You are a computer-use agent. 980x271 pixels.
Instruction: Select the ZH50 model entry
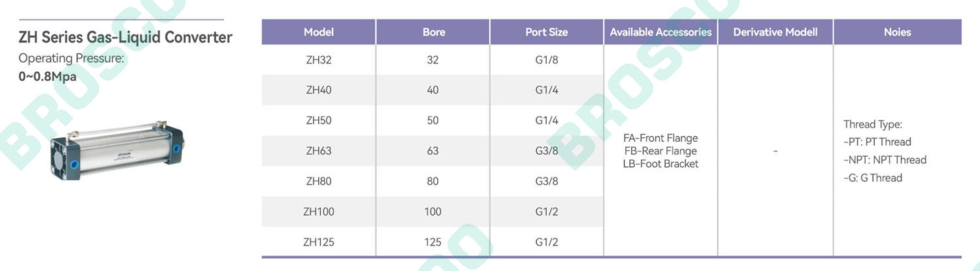pos(319,121)
